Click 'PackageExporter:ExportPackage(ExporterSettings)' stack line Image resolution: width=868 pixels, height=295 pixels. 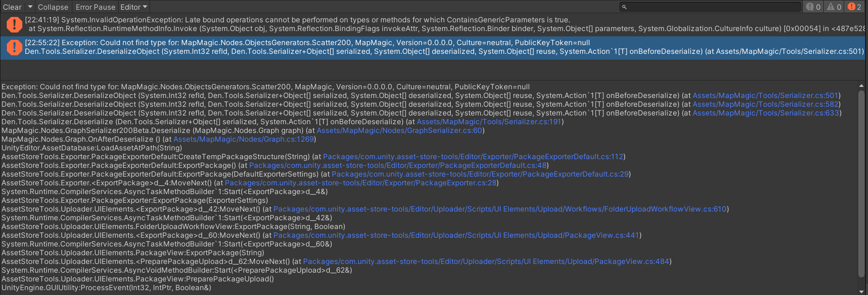point(135,200)
